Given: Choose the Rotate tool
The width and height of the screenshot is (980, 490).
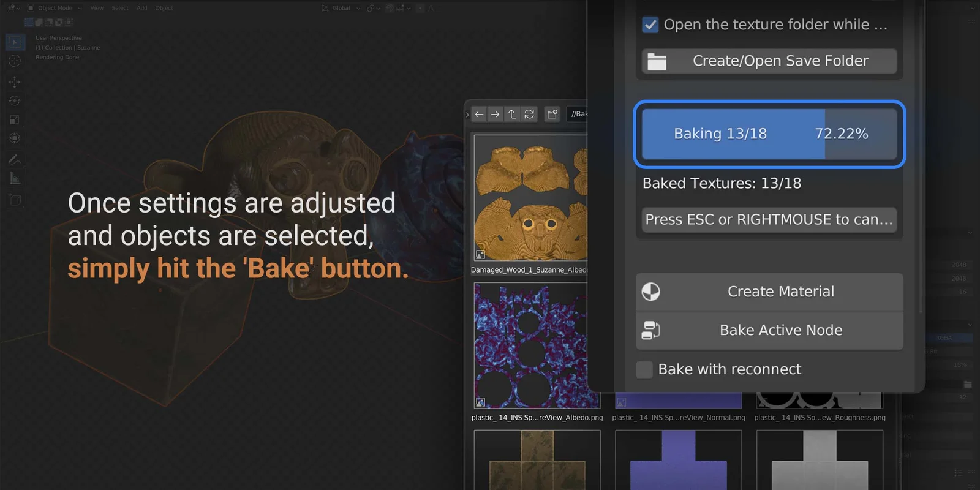Looking at the screenshot, I should click(x=15, y=100).
